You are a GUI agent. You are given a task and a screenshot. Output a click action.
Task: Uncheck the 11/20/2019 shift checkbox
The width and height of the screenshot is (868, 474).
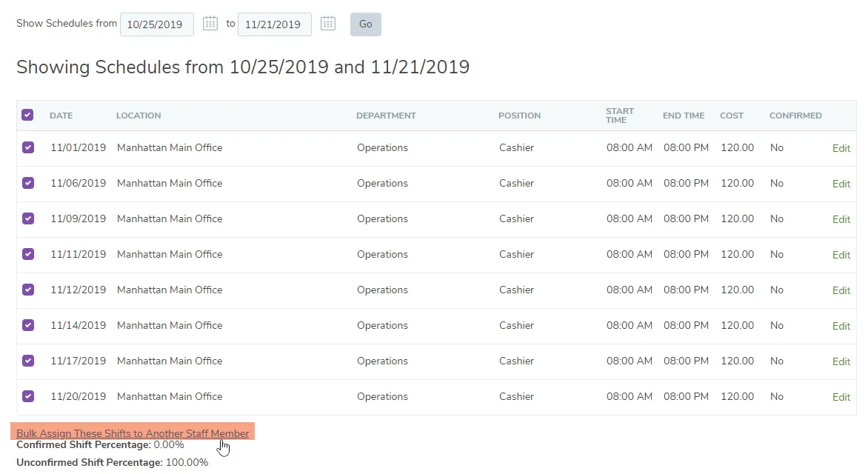(x=28, y=396)
